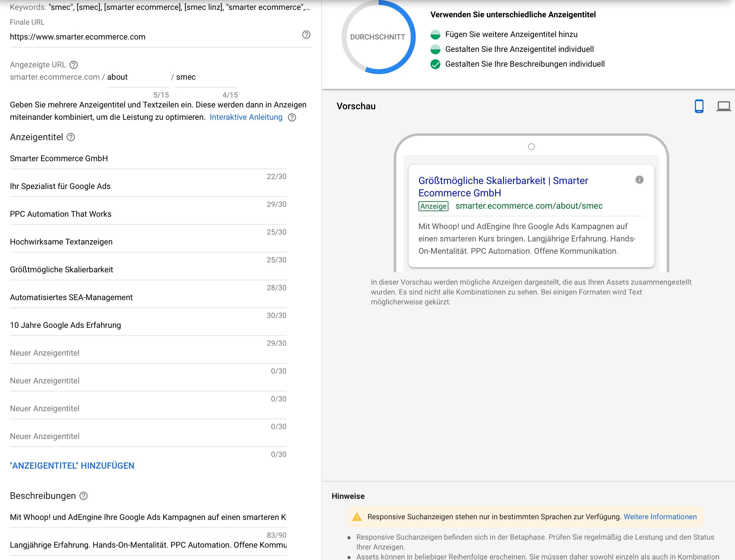The image size is (735, 560).
Task: Edit headline 'Größtmögliche Skalierbarkeit' in left form
Action: click(148, 270)
